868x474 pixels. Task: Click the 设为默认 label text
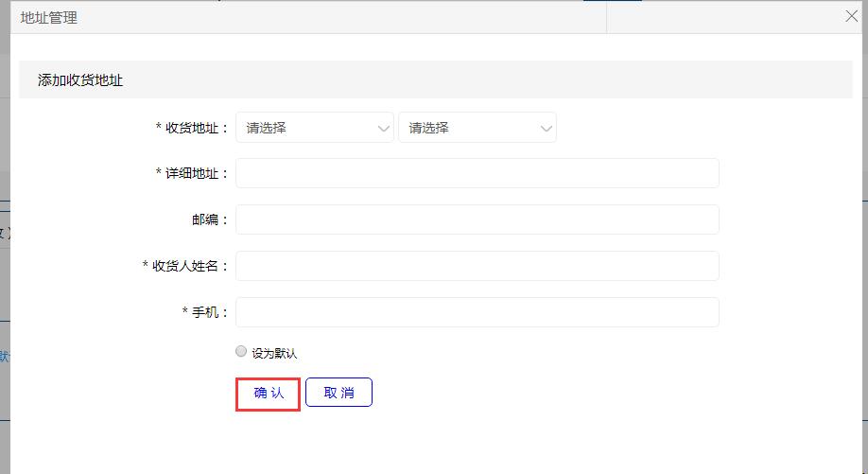[x=274, y=353]
